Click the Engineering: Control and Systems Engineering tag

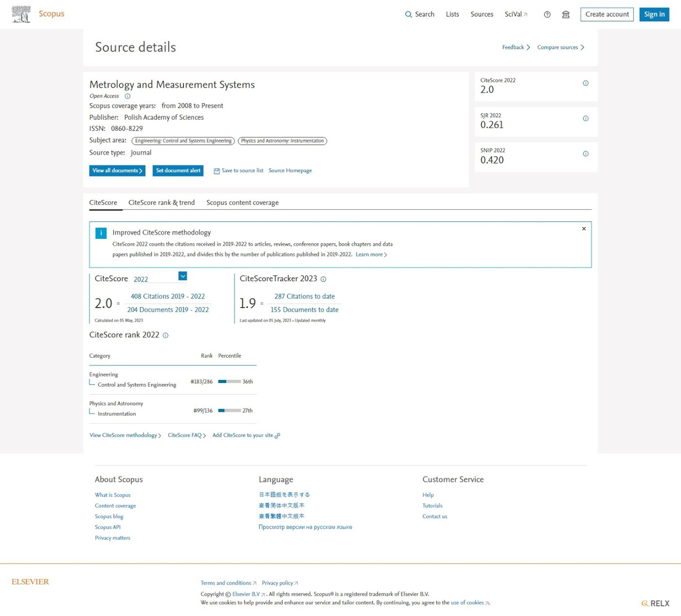click(183, 141)
